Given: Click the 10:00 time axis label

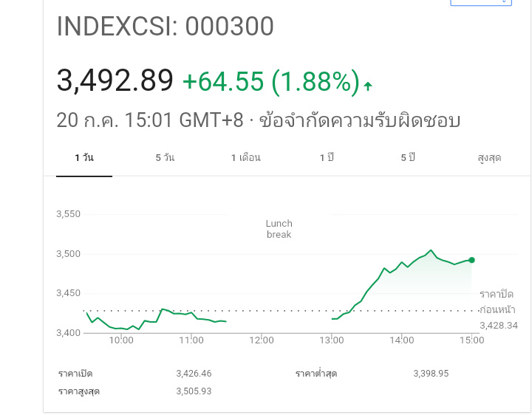Looking at the screenshot, I should 121,340.
